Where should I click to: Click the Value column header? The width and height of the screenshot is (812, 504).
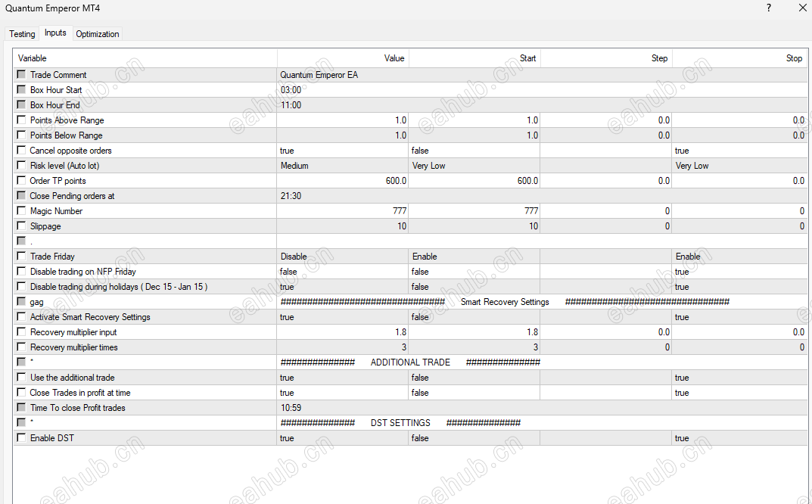pos(343,58)
